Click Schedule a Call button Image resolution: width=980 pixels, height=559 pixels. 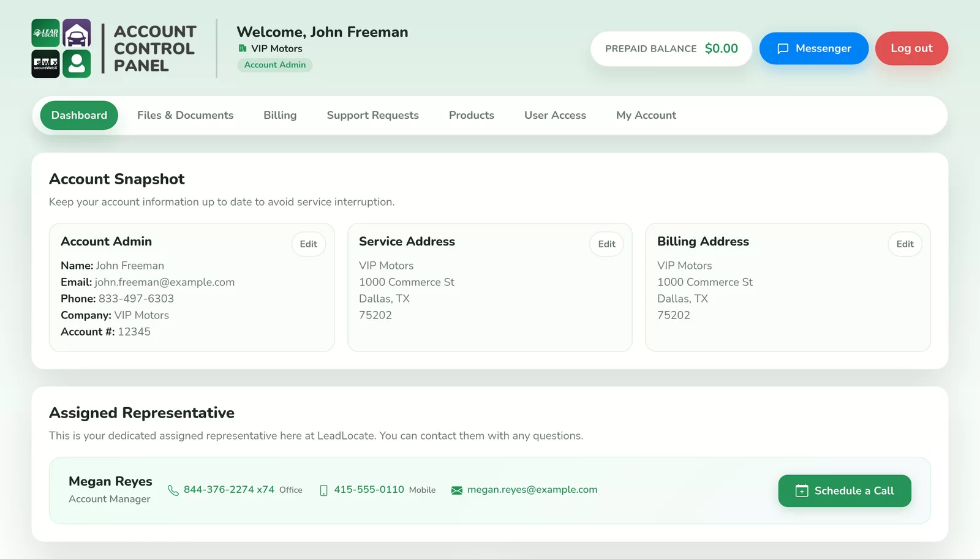pyautogui.click(x=845, y=491)
